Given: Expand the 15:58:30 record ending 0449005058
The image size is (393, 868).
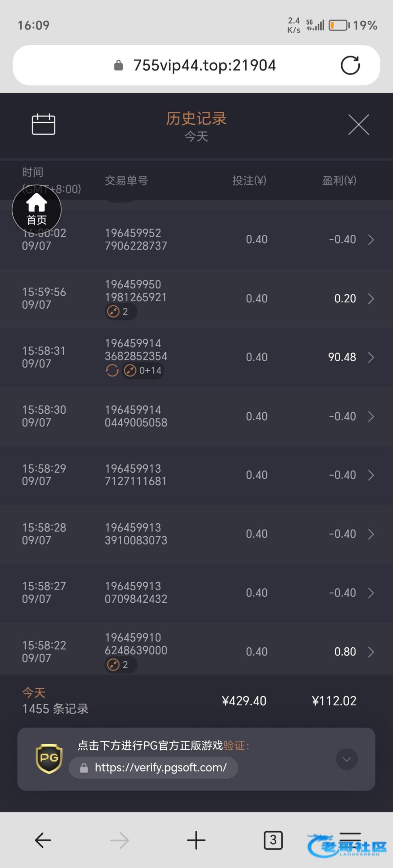Looking at the screenshot, I should [x=371, y=416].
